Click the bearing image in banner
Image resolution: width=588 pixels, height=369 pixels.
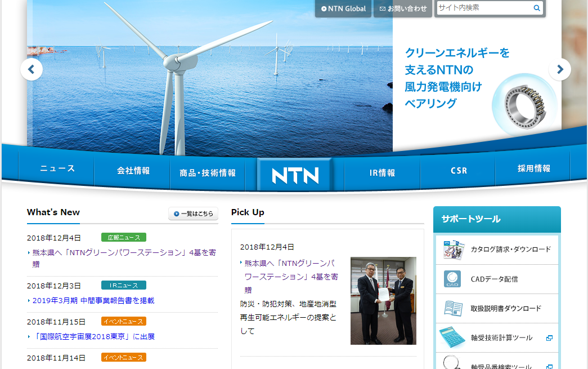click(x=524, y=105)
